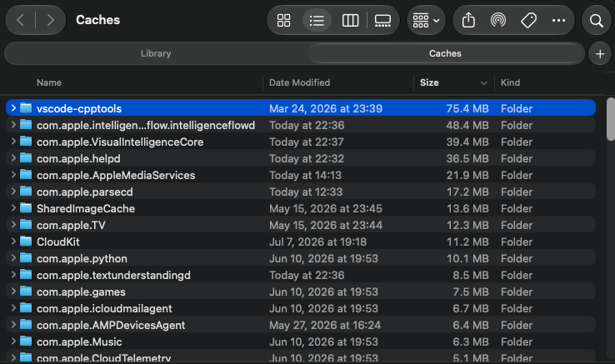
Task: Click the vscode-cpptools folder icon
Action: coord(26,107)
